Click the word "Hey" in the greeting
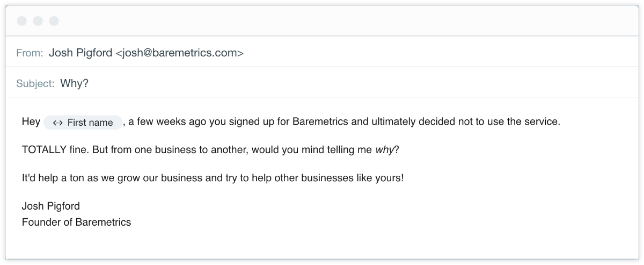The image size is (644, 265). point(31,121)
